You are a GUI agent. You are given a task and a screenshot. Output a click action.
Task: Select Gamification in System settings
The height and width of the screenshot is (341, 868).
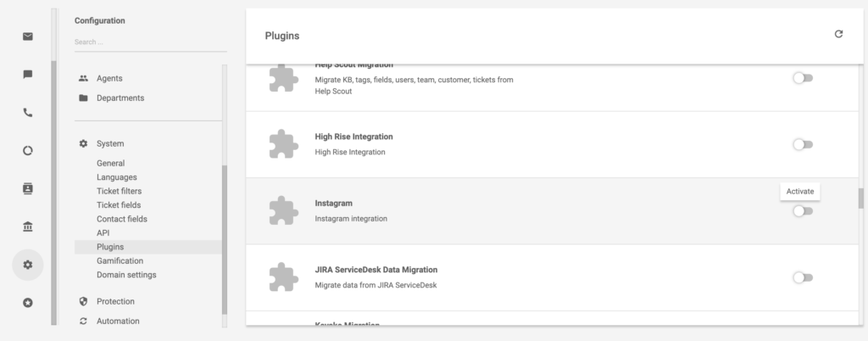pos(120,260)
